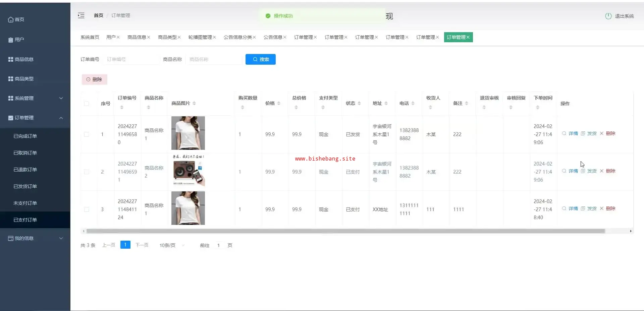The height and width of the screenshot is (311, 644).
Task: Click the power icon to exit system
Action: (608, 16)
